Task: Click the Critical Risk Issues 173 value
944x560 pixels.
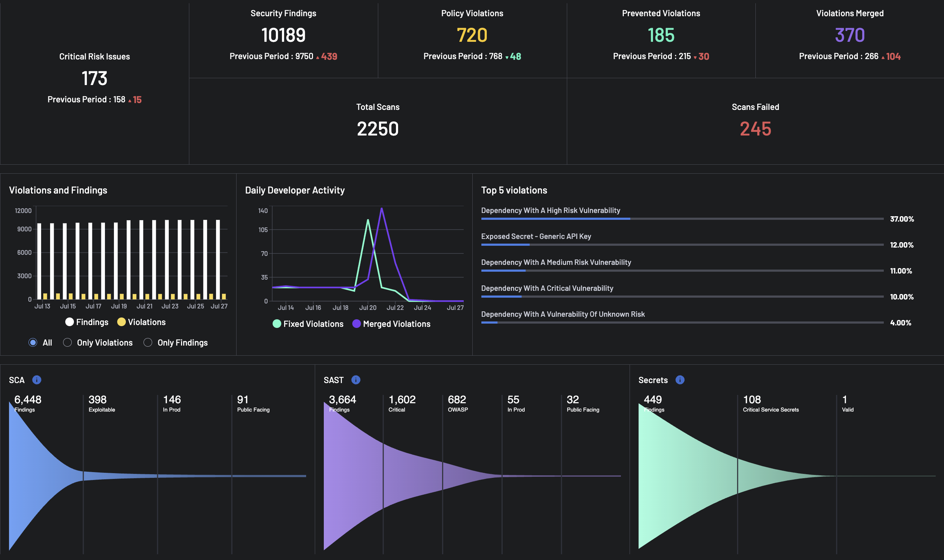Action: coord(94,79)
